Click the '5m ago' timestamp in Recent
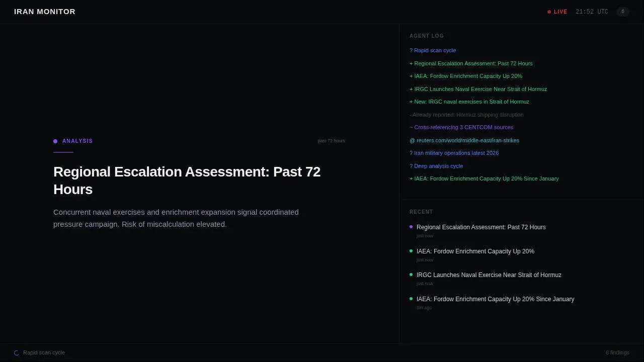Viewport: 644px width, 362px height. tap(424, 308)
